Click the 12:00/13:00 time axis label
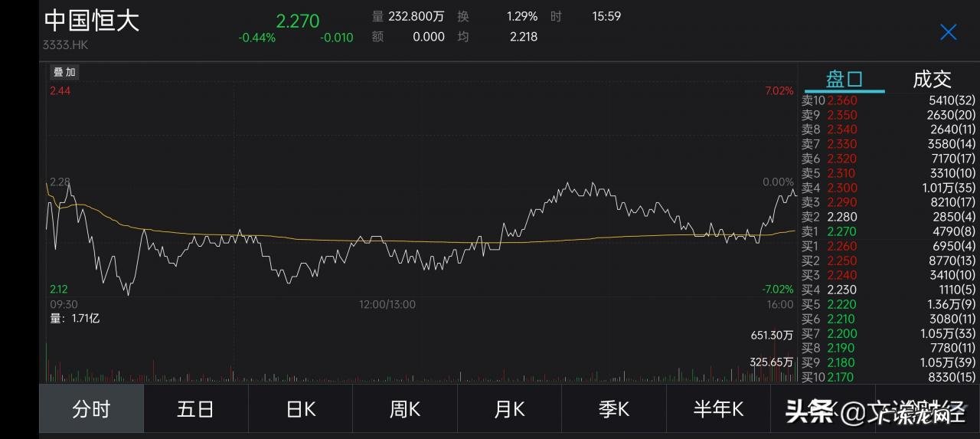The image size is (980, 439). pos(387,304)
